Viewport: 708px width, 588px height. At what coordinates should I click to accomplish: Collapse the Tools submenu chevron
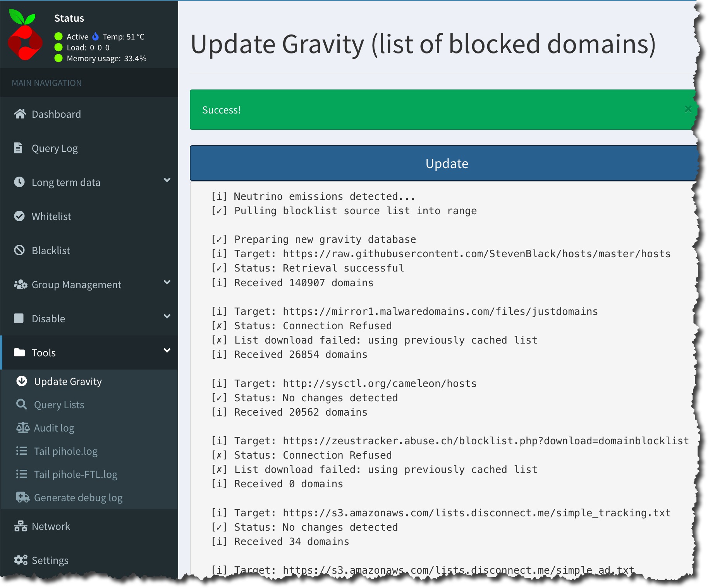coord(167,351)
